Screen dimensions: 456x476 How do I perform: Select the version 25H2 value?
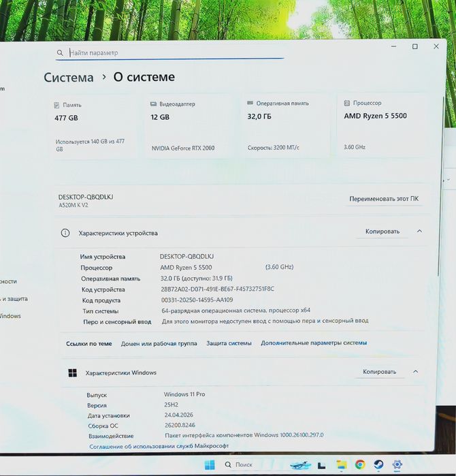coord(171,404)
